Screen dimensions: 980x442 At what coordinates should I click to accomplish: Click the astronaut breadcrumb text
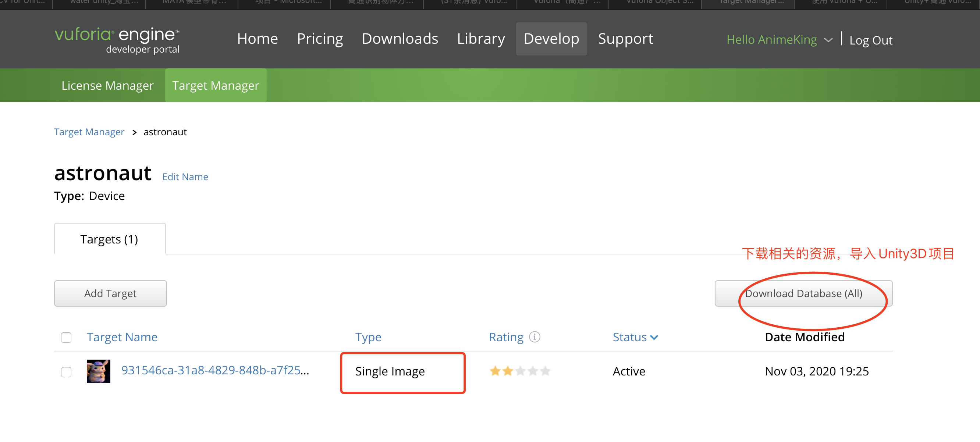[x=165, y=132]
